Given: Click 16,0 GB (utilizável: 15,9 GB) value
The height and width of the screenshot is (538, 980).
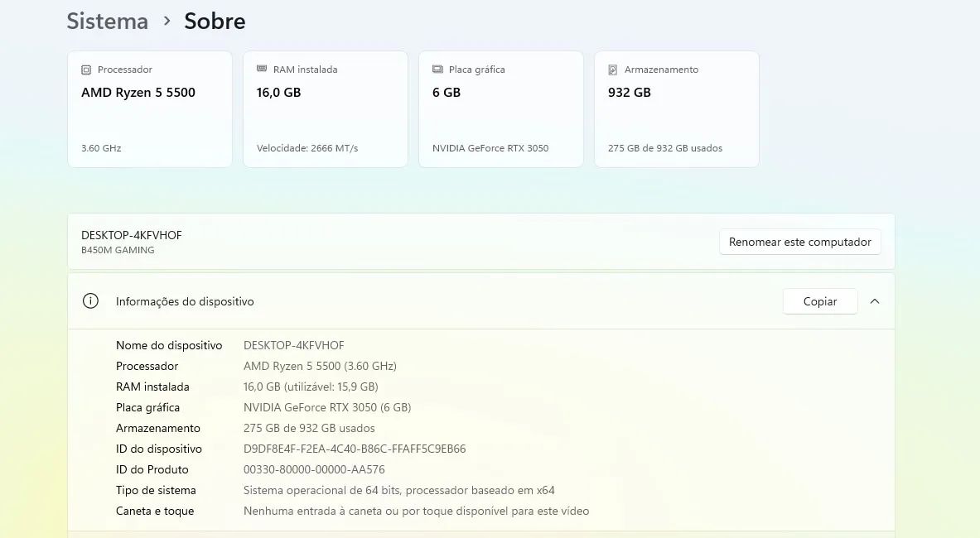Looking at the screenshot, I should [x=311, y=387].
